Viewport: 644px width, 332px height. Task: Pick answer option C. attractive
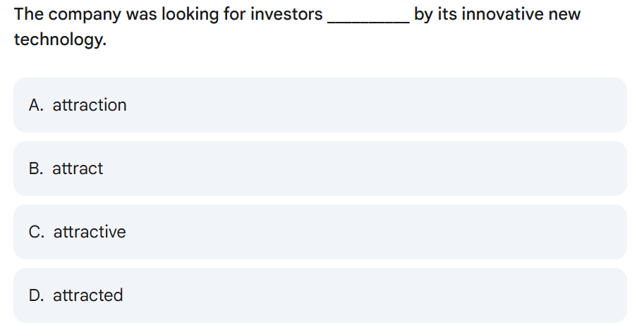point(320,232)
